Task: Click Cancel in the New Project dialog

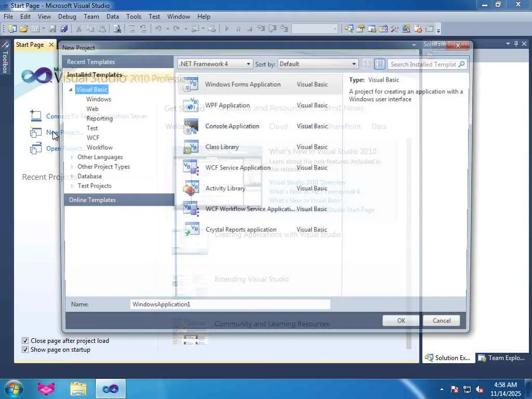Action: 442,321
